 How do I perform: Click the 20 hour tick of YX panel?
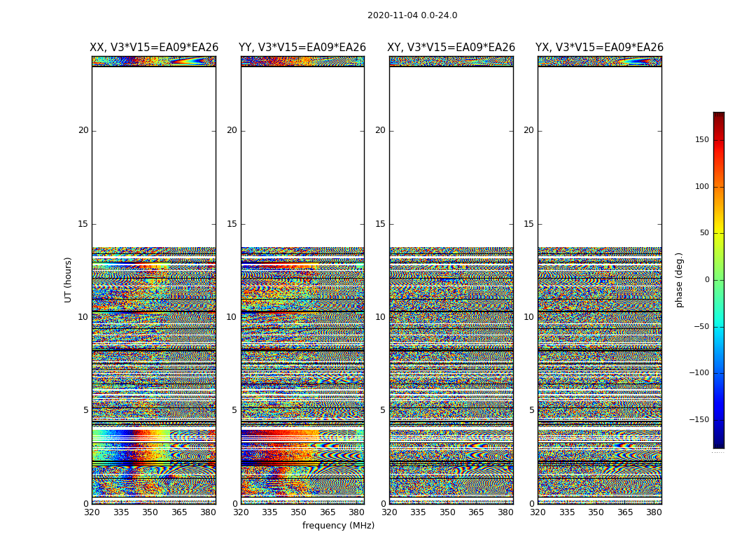529,130
